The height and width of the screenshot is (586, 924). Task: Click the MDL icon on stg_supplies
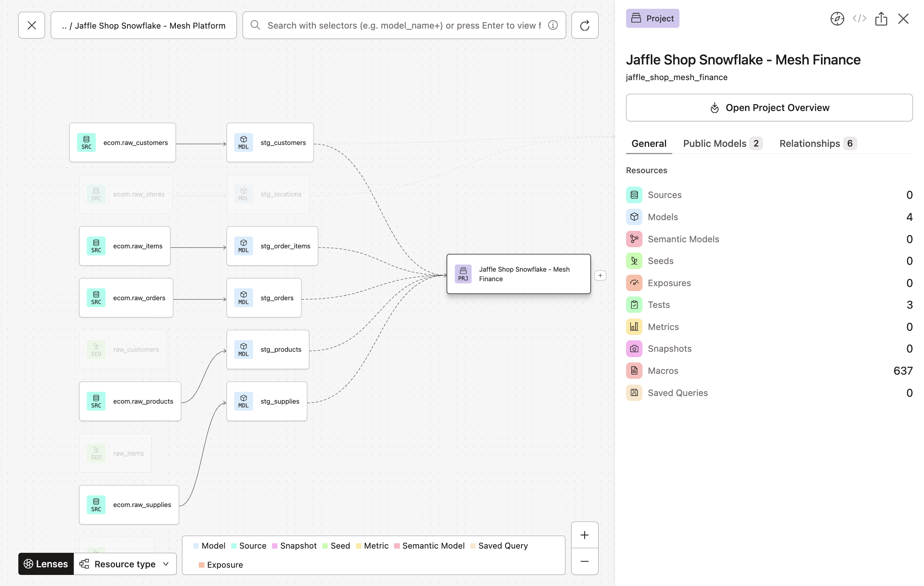pyautogui.click(x=243, y=401)
